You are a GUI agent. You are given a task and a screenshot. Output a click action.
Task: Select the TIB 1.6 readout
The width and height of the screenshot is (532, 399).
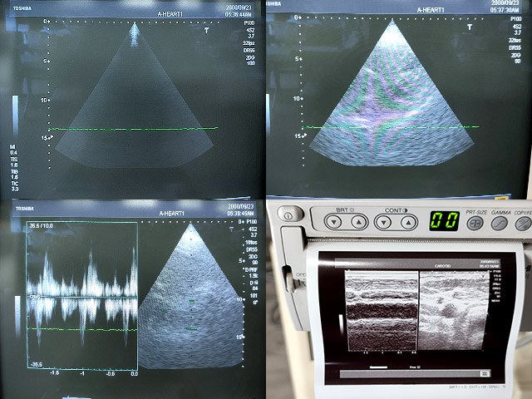tap(15, 174)
